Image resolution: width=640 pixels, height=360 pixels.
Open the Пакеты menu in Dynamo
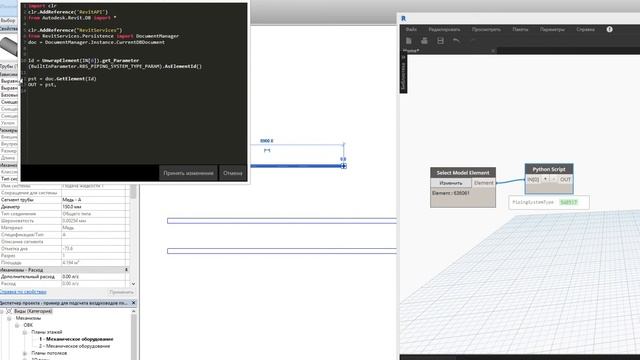pos(520,29)
